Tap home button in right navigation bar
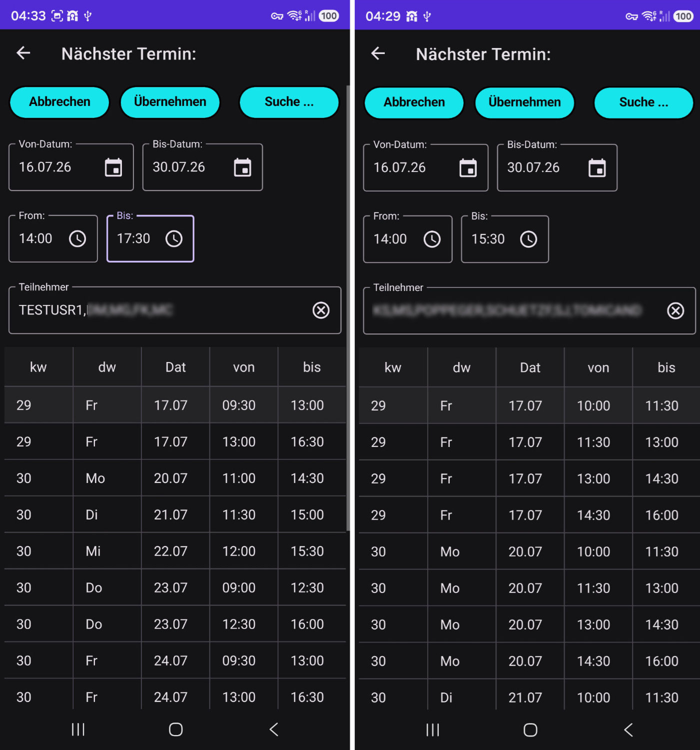This screenshot has height=750, width=700. tap(530, 730)
